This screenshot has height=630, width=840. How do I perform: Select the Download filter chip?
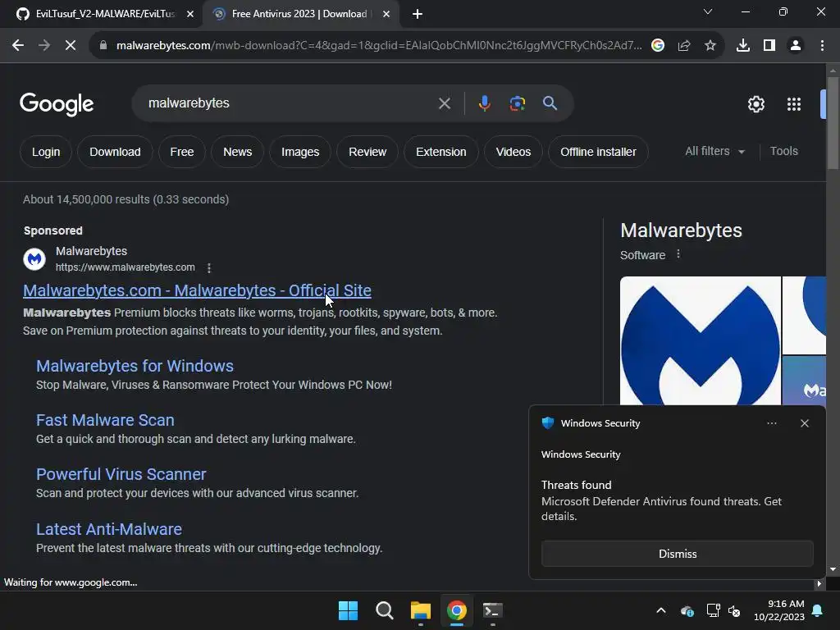click(x=115, y=152)
